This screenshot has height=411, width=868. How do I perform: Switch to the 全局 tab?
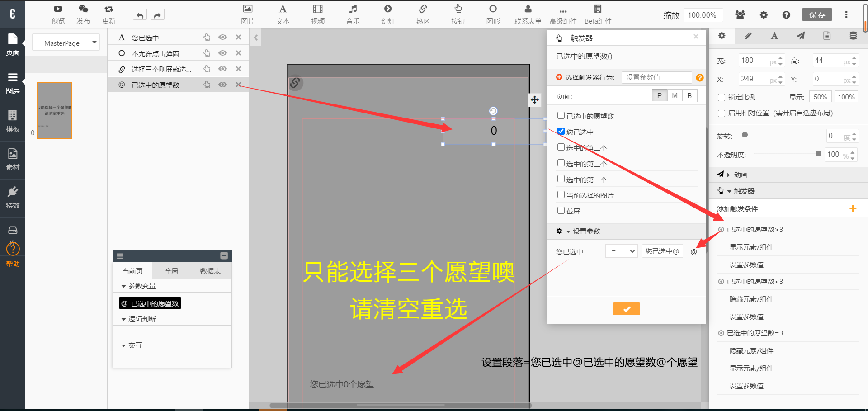171,271
